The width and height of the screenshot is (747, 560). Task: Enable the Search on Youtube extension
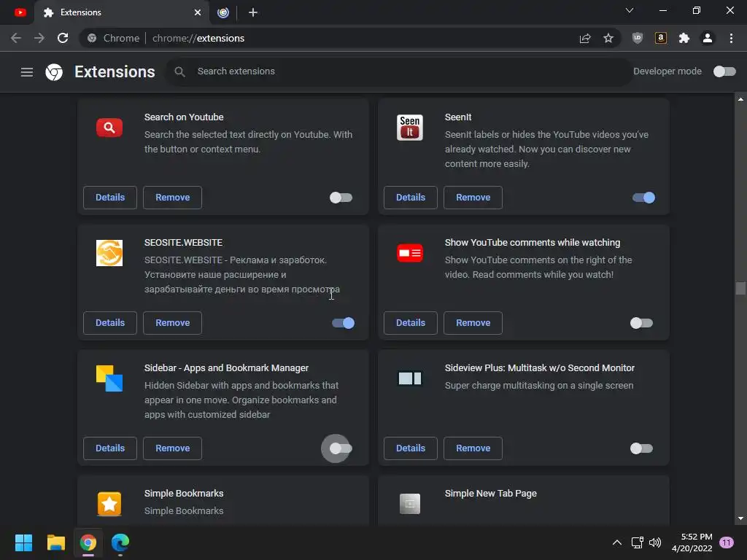click(341, 198)
